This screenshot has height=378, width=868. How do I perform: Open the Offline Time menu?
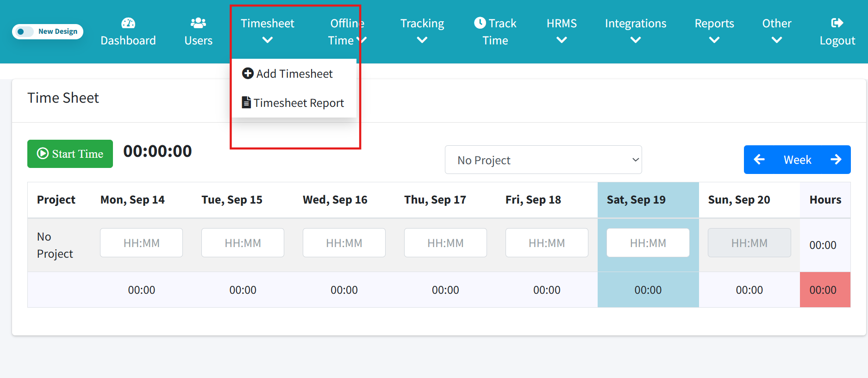(x=347, y=31)
